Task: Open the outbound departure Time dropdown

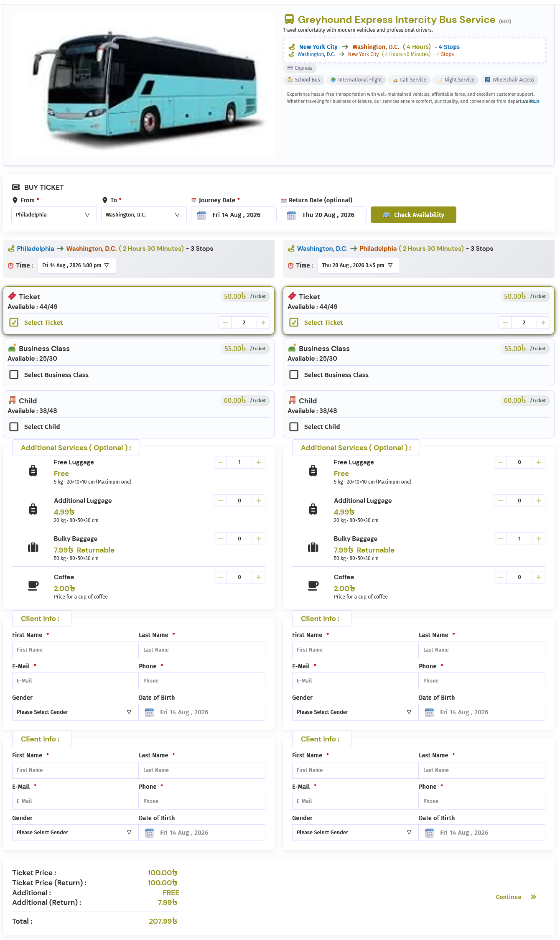Action: point(77,265)
